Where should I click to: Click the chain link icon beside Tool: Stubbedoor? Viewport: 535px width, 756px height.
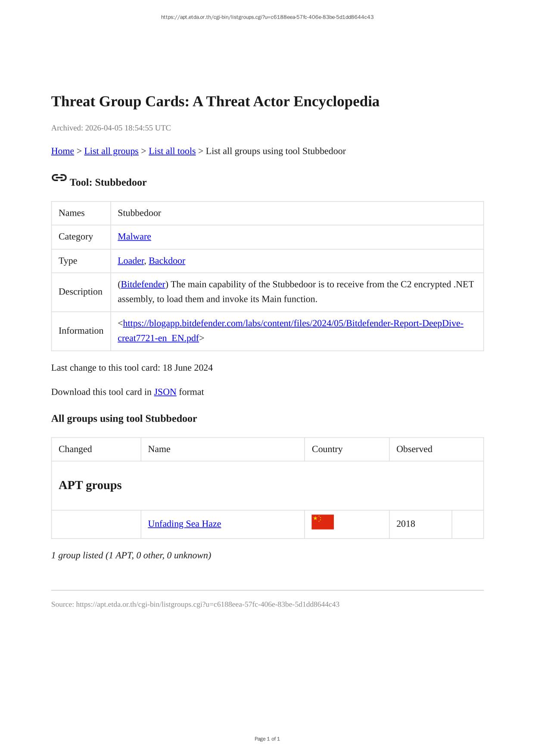tap(59, 178)
